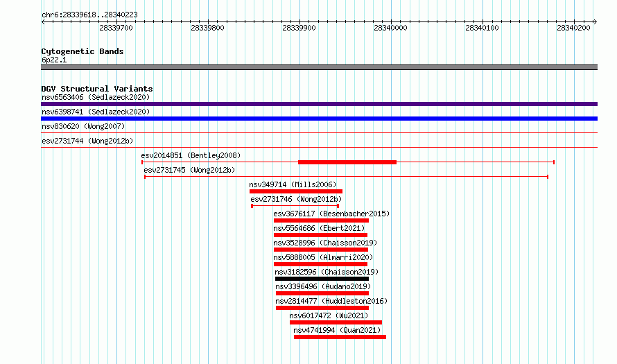Click the nsv6398741 (Sedlazeck2020) variant label

96,112
